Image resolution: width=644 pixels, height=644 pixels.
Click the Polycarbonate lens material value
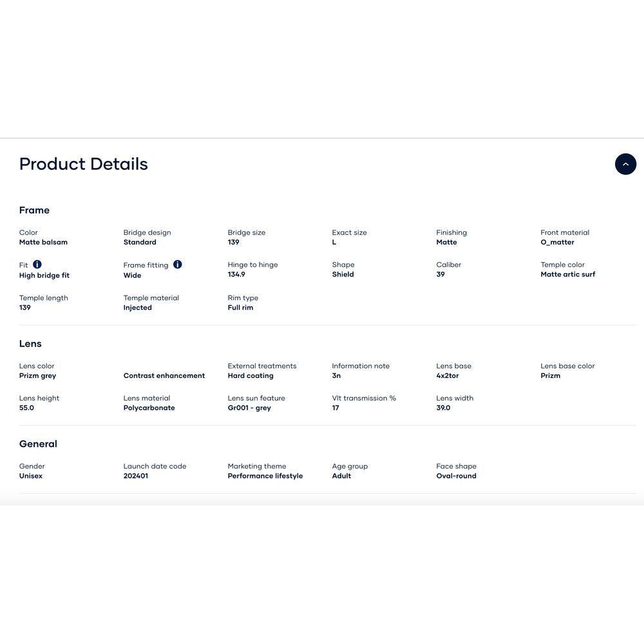tap(149, 408)
